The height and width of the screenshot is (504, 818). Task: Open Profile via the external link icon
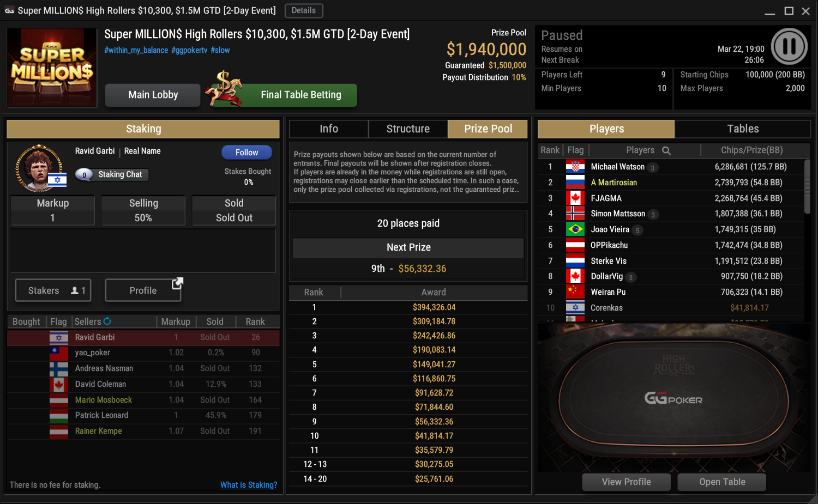(x=177, y=283)
